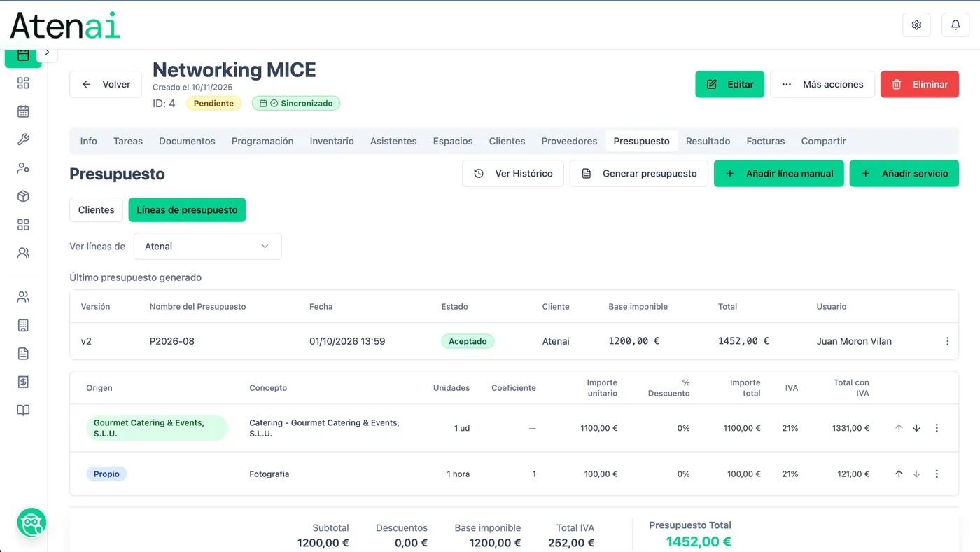Click Añadir servicio button
980x552 pixels.
coord(904,174)
